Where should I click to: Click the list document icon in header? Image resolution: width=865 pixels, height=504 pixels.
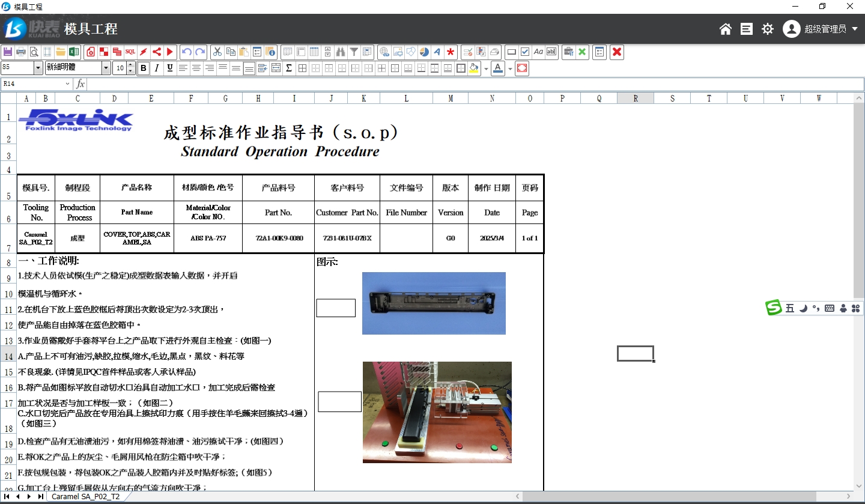click(x=747, y=29)
